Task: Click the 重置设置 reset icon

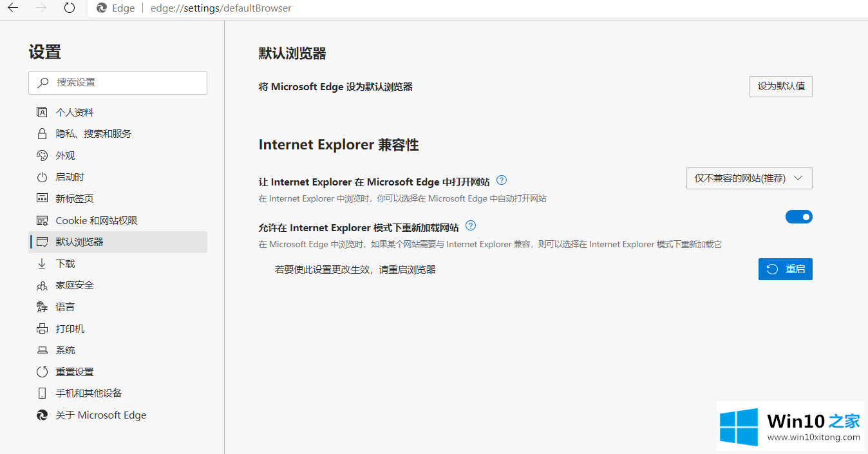Action: 42,372
